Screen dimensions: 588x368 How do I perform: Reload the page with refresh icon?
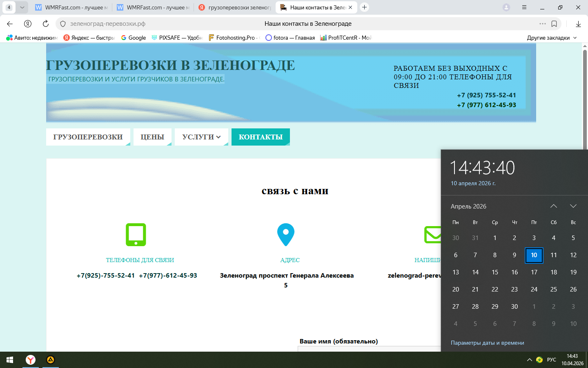coord(46,24)
